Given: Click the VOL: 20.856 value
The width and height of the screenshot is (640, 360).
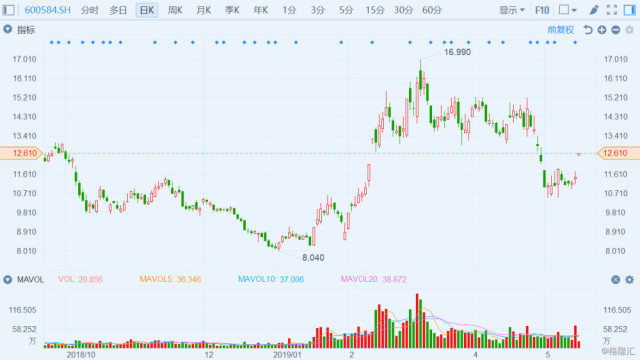Looking at the screenshot, I should pyautogui.click(x=80, y=280).
